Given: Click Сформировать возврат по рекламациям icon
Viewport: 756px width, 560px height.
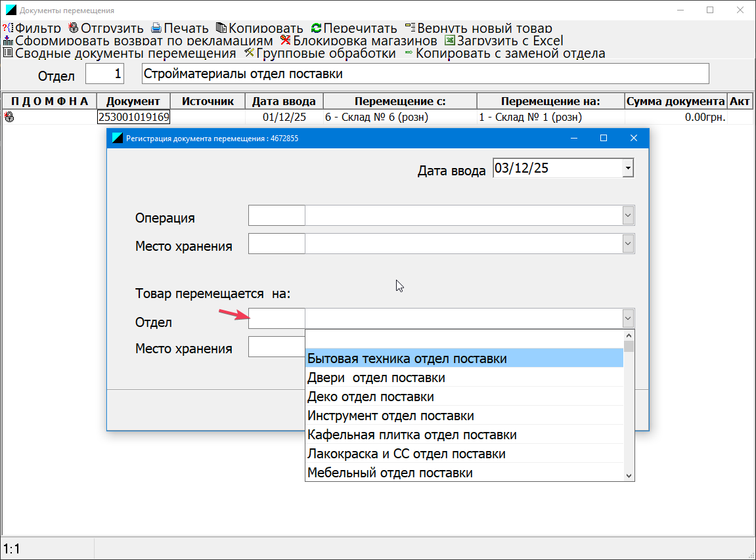Looking at the screenshot, I should [x=8, y=41].
